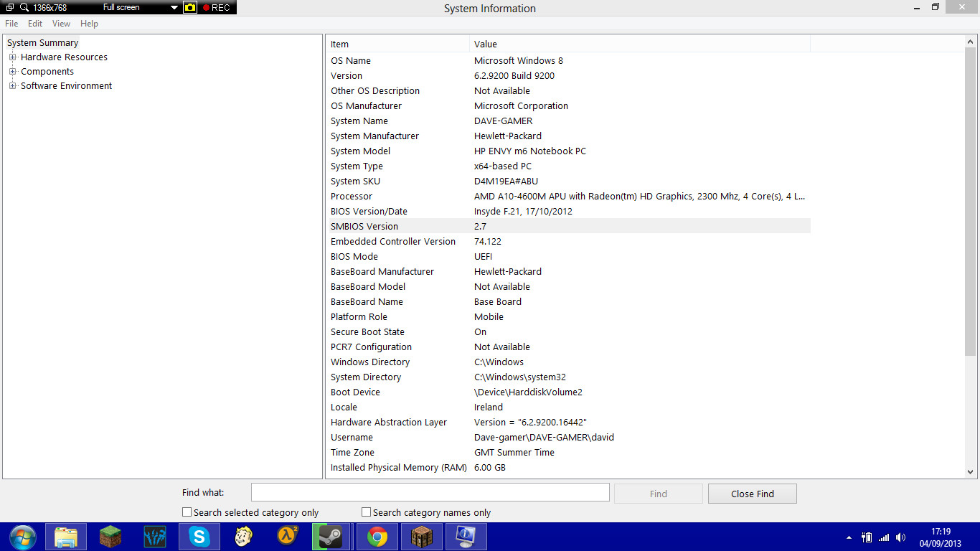Viewport: 980px width, 551px height.
Task: Select the PCR7 Configuration row
Action: point(568,347)
